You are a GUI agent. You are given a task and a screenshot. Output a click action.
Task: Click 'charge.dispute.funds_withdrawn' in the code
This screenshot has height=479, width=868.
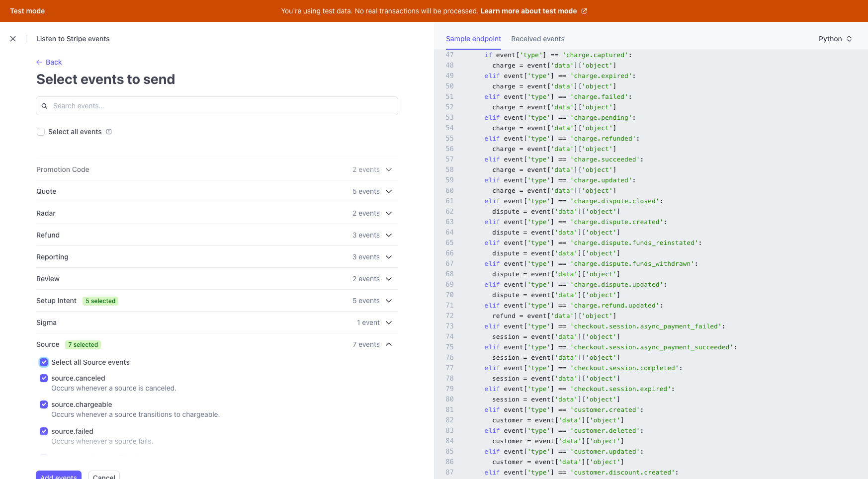(x=632, y=264)
